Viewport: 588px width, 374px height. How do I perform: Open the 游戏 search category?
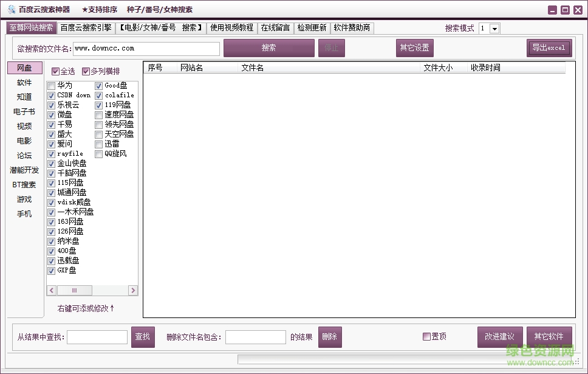(24, 199)
